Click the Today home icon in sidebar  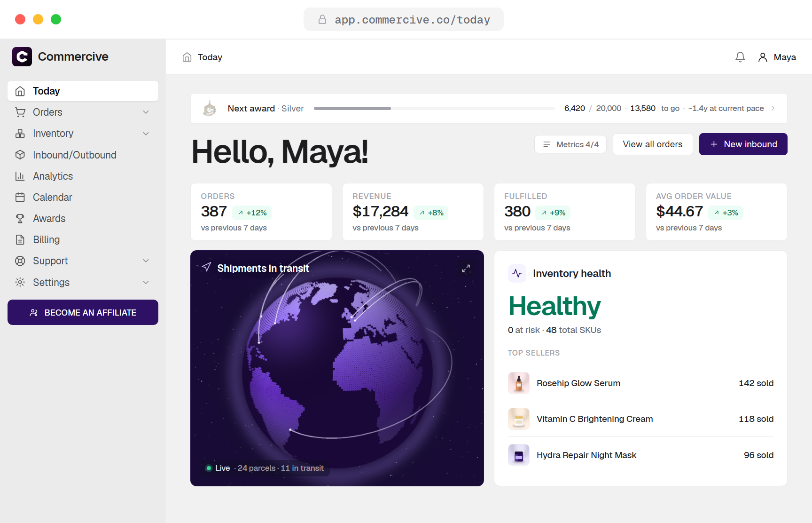20,91
